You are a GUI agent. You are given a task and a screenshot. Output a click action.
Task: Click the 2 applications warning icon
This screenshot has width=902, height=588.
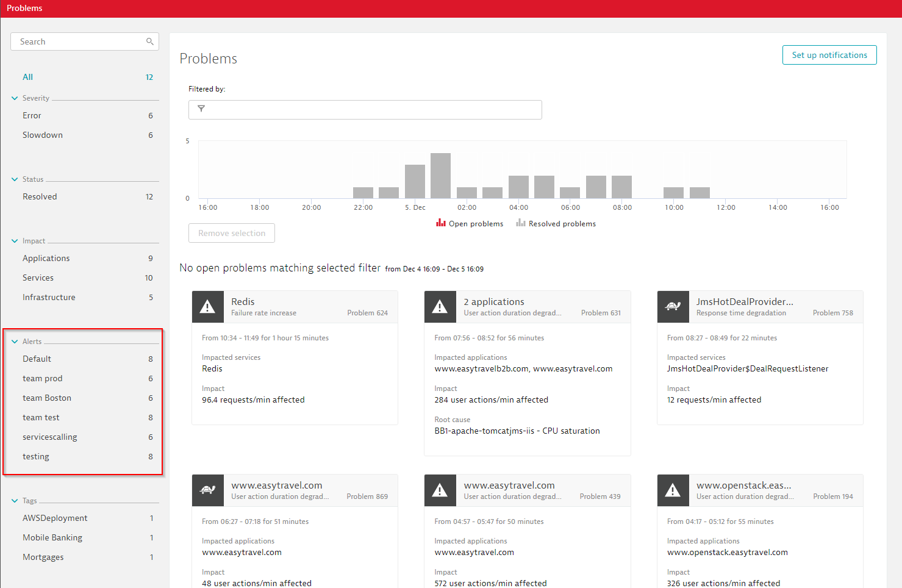pos(440,307)
